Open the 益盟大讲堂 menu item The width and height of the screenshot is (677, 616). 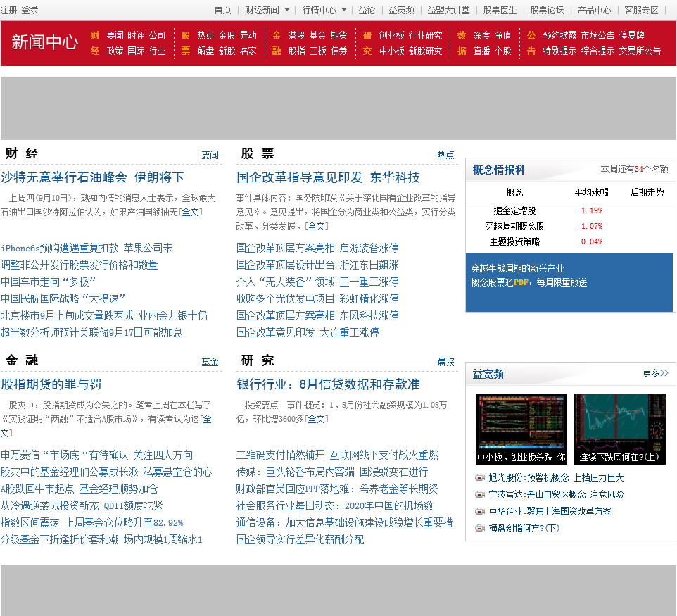(x=448, y=10)
